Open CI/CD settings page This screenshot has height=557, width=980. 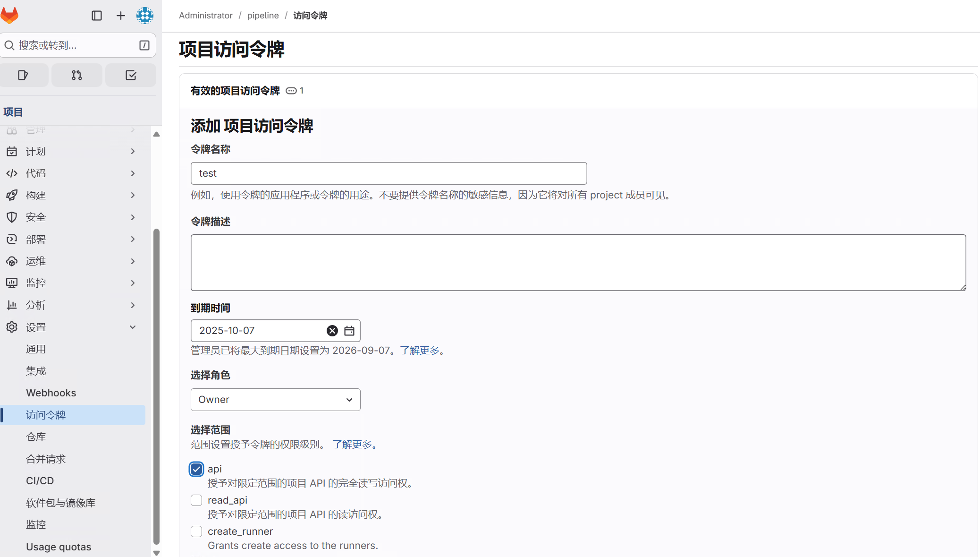point(40,480)
